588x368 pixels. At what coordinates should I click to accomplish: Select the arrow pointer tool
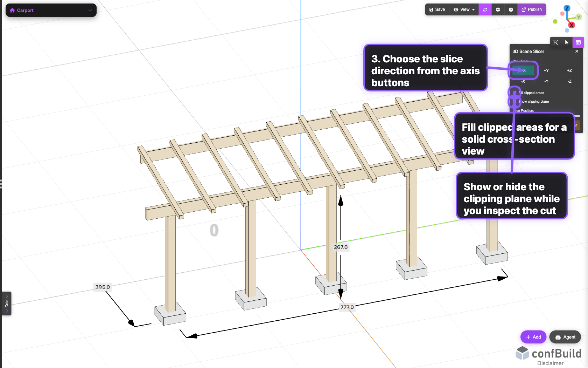coord(567,42)
